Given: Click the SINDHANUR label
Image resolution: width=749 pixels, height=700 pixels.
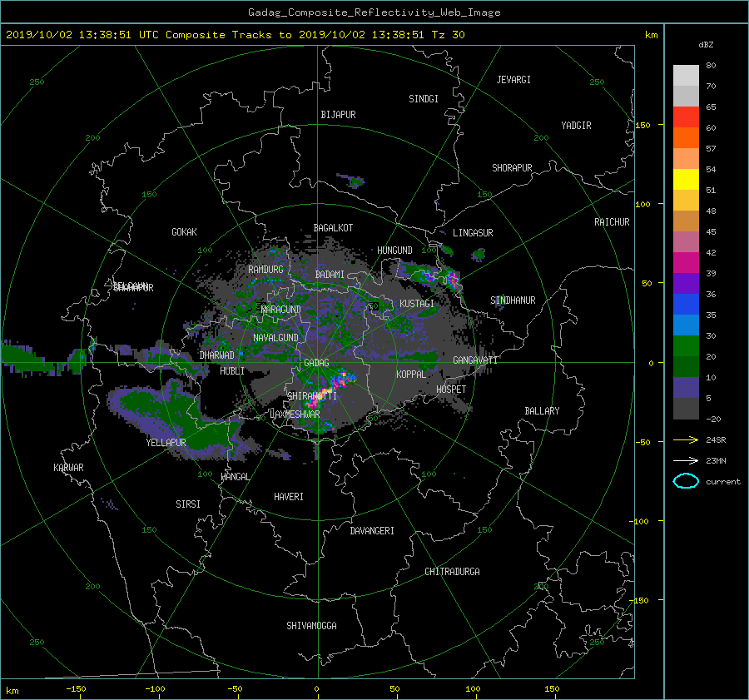Looking at the screenshot, I should [513, 300].
